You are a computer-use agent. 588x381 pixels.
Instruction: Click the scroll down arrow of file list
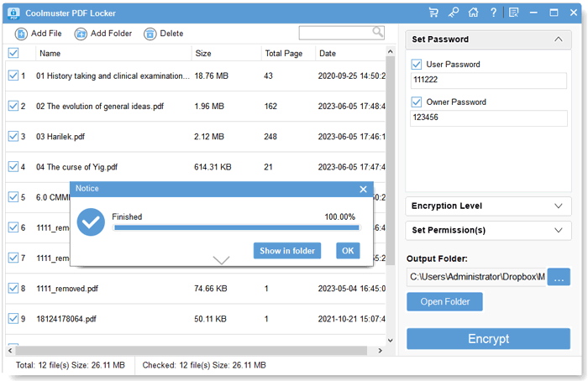coord(390,340)
